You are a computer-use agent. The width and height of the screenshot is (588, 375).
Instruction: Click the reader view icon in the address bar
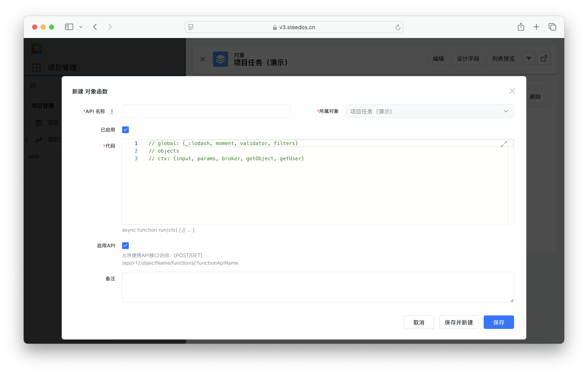(191, 27)
